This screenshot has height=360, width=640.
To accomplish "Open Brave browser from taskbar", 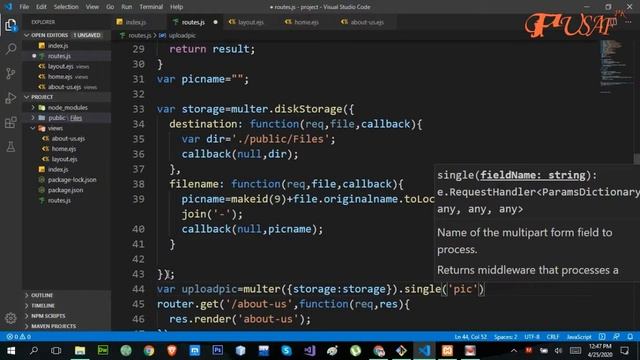I will 172,351.
